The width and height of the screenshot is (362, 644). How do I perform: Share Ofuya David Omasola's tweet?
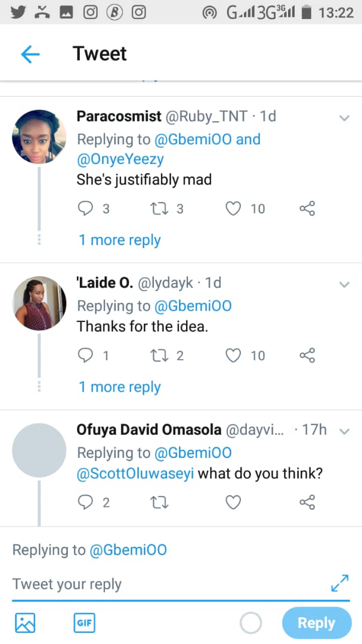pyautogui.click(x=307, y=502)
